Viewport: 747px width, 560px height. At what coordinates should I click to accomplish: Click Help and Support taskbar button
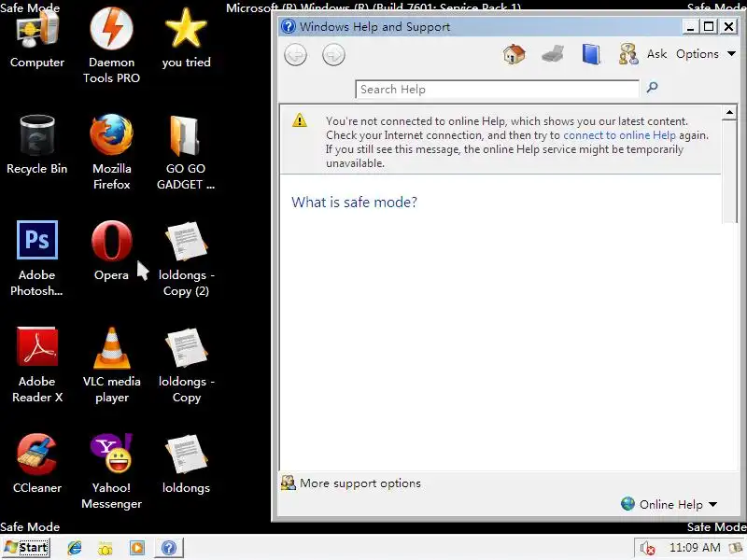coord(169,548)
